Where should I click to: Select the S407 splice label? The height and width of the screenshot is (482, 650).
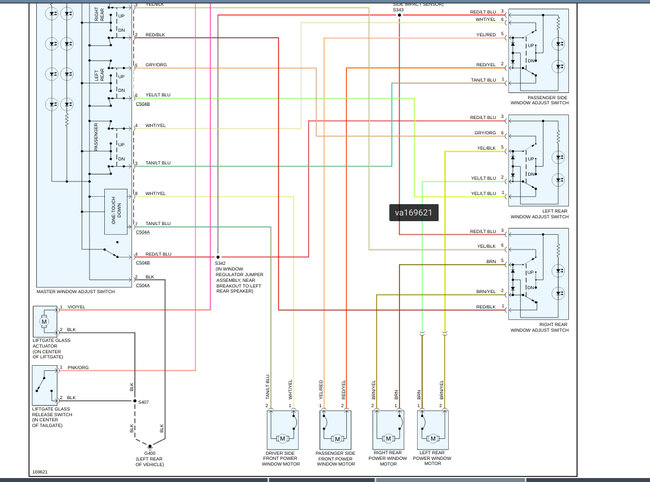point(143,402)
